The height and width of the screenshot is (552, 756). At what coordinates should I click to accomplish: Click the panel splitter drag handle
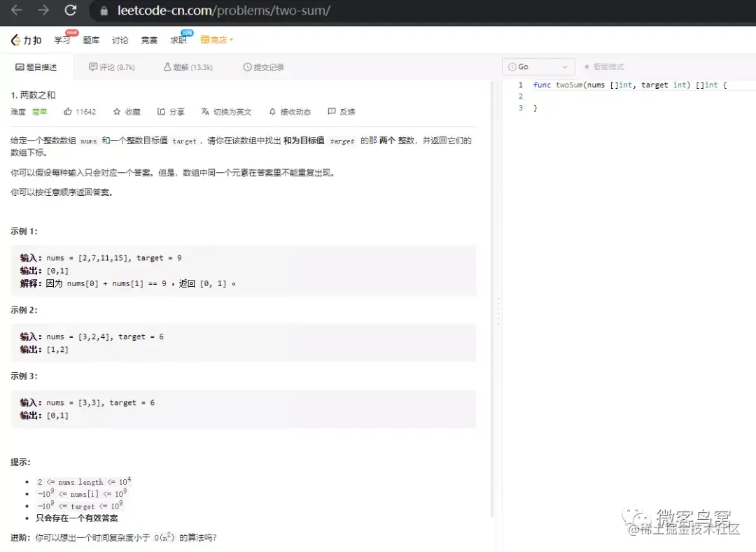[498, 311]
